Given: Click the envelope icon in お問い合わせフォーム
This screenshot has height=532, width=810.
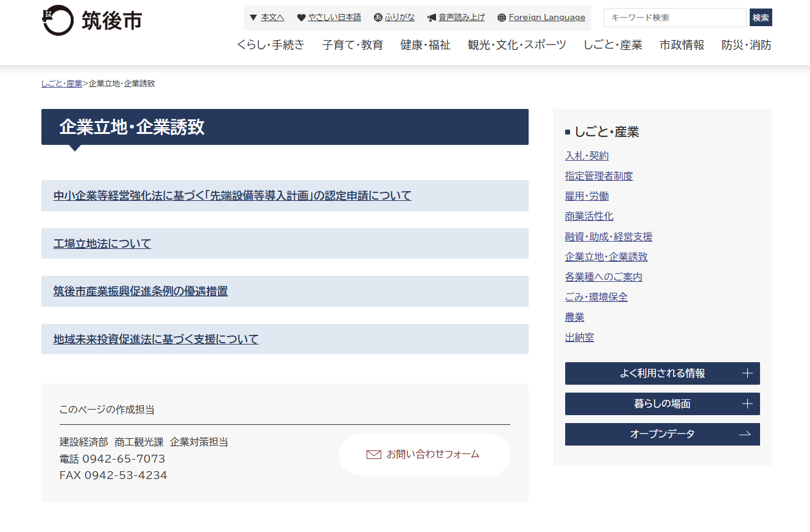Looking at the screenshot, I should 374,454.
